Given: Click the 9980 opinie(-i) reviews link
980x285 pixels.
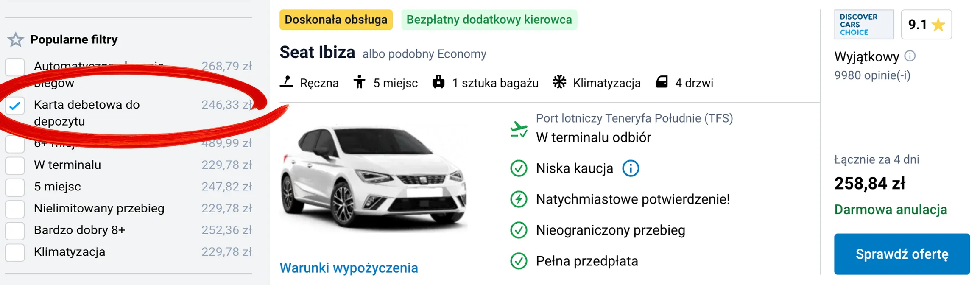Looking at the screenshot, I should 875,75.
